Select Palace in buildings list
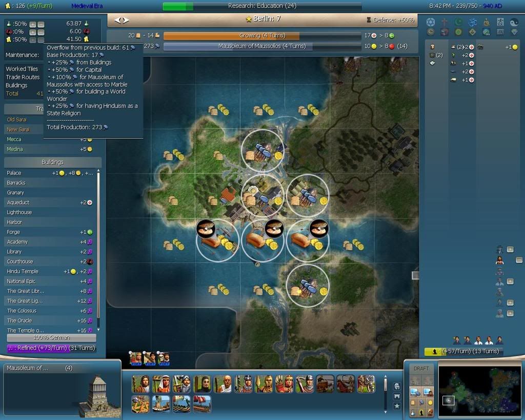 coord(50,173)
